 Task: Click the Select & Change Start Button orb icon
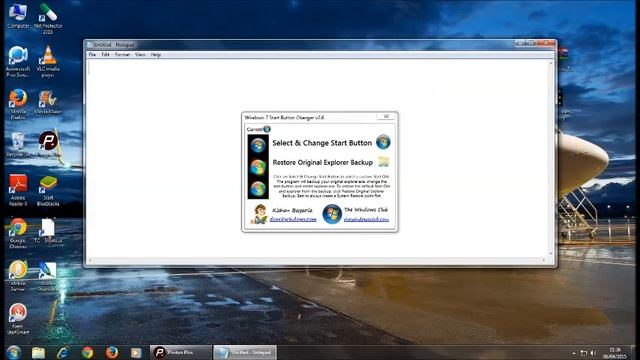point(383,142)
